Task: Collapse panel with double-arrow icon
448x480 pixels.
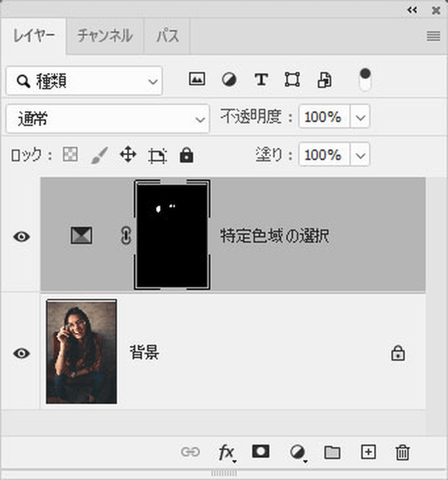Action: (x=412, y=10)
